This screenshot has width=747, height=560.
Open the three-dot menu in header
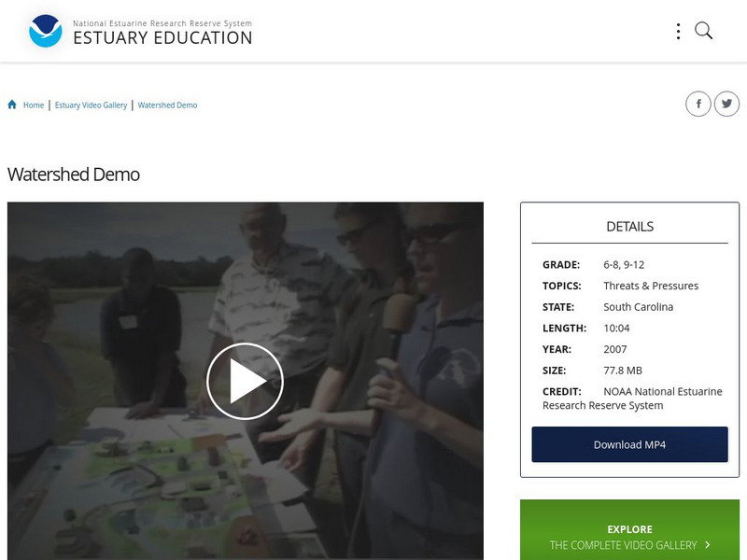pyautogui.click(x=678, y=31)
